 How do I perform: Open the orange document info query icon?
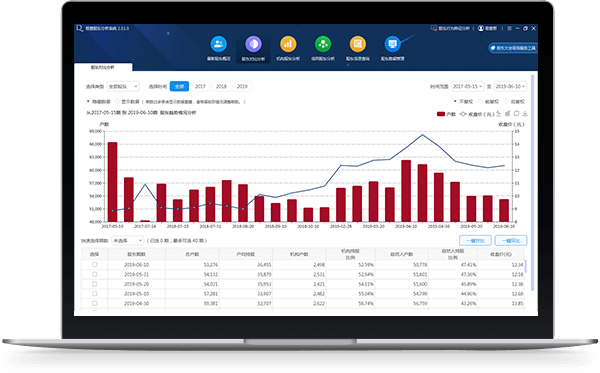(358, 44)
